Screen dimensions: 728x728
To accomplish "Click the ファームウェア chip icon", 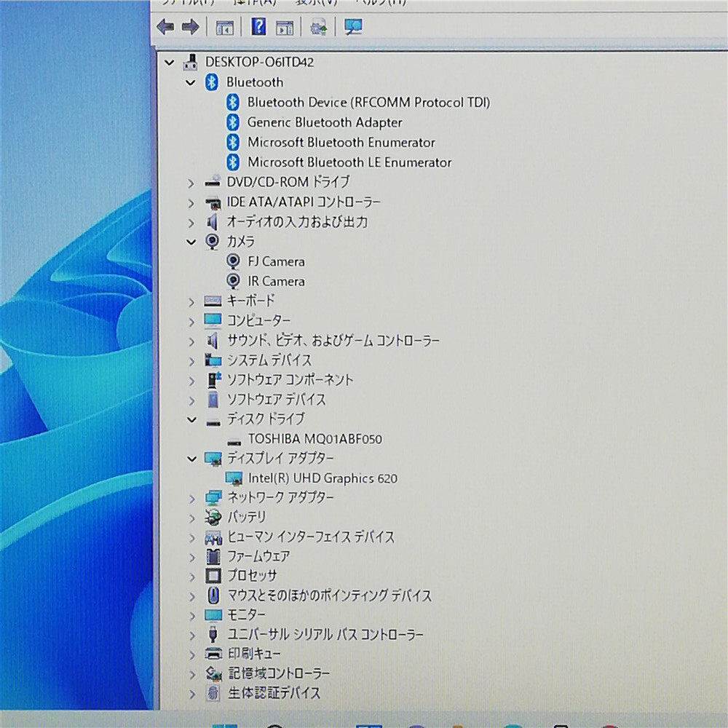I will (x=213, y=556).
